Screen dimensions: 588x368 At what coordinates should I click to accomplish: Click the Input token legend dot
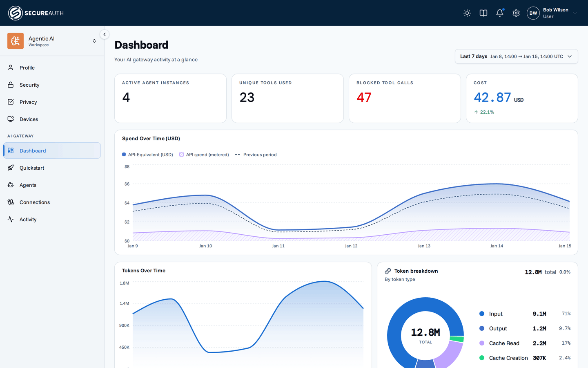tap(482, 314)
